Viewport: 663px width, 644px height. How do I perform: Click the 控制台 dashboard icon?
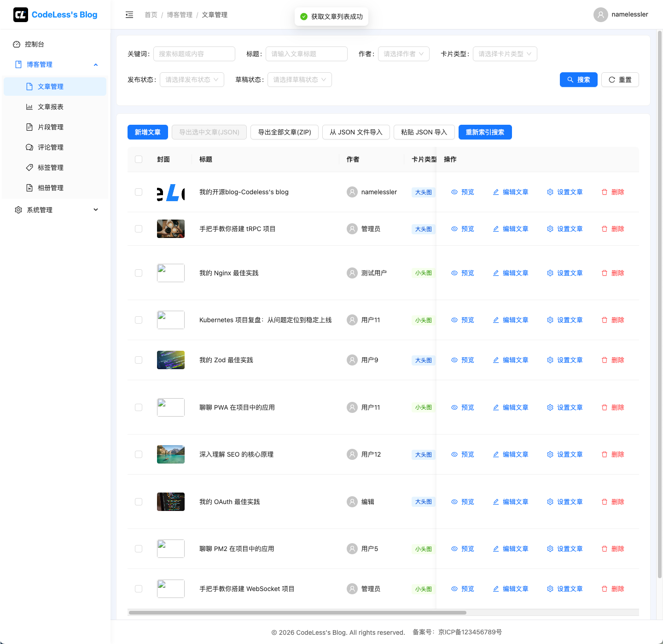click(x=17, y=44)
